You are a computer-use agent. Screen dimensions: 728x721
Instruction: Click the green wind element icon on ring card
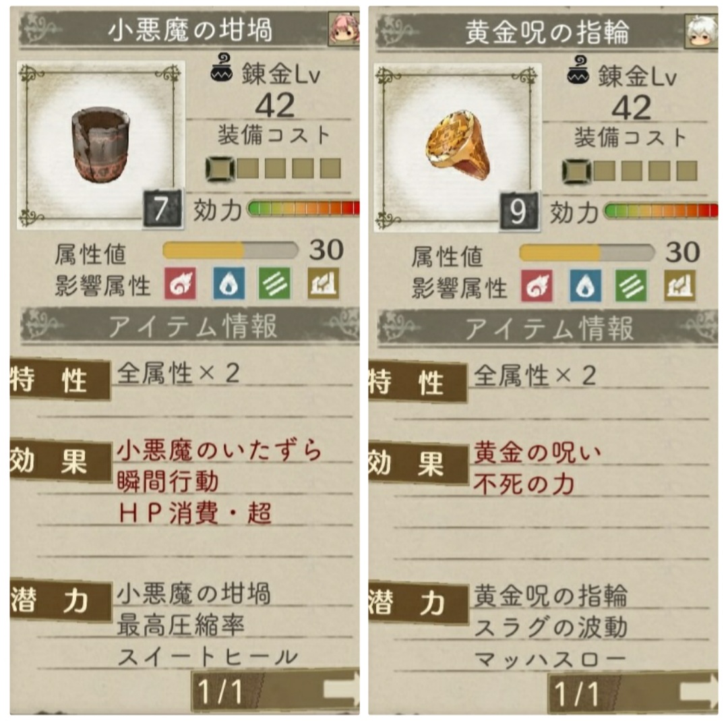[x=631, y=286]
